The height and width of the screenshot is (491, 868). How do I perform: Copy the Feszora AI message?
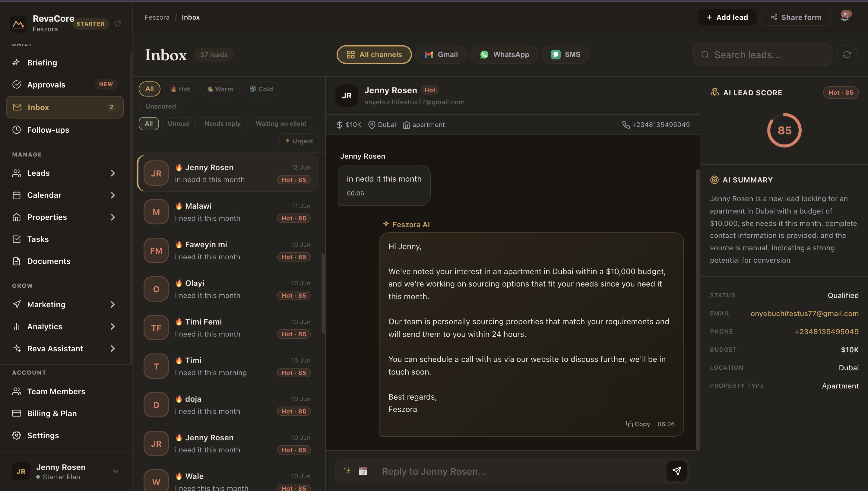[638, 424]
